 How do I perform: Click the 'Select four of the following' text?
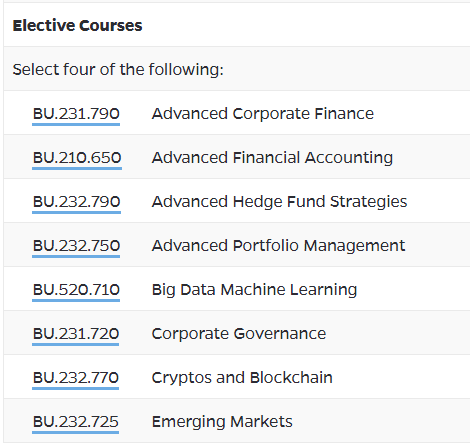click(x=118, y=70)
